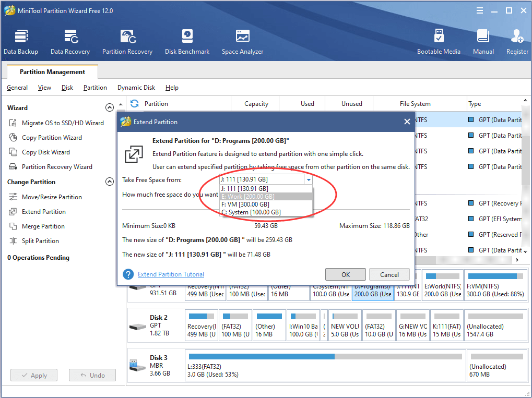Open the Dynamic Disk menu
Image resolution: width=532 pixels, height=398 pixels.
136,88
